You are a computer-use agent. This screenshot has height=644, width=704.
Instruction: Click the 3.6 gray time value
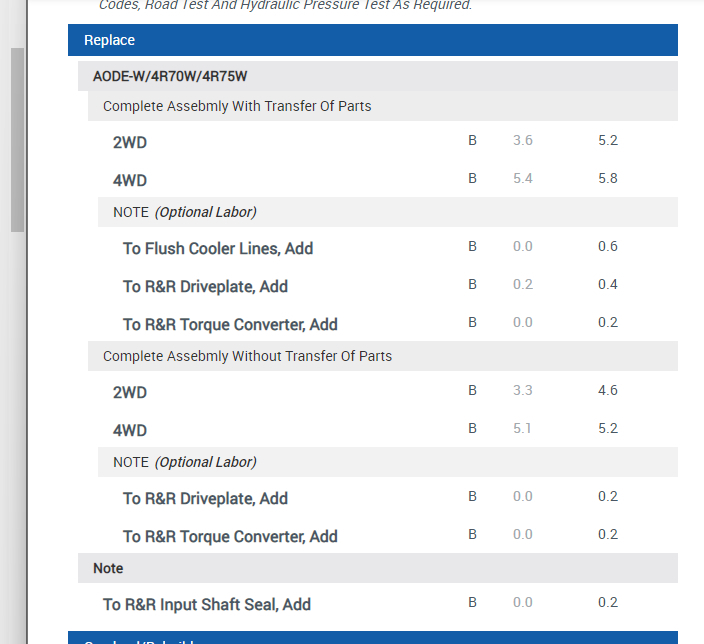point(523,141)
